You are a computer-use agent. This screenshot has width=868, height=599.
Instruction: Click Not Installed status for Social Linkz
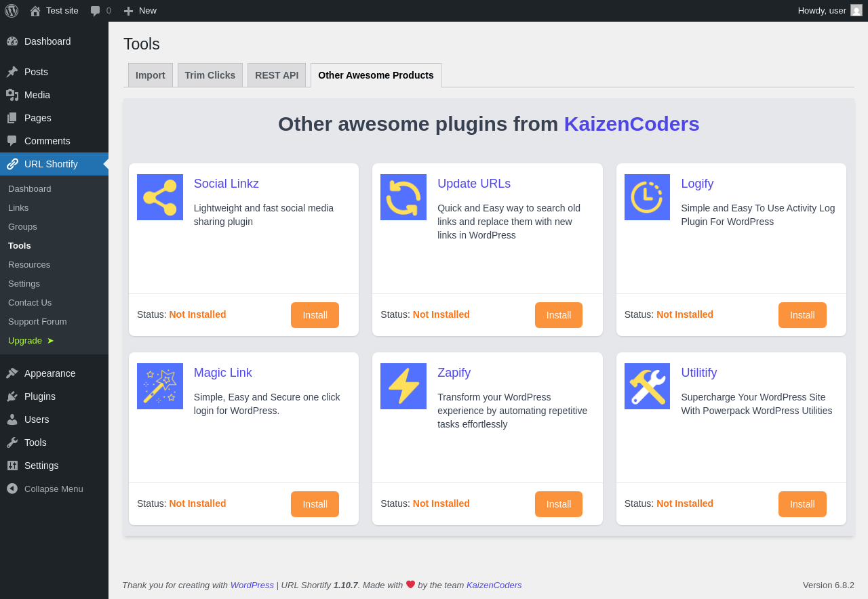coord(197,314)
